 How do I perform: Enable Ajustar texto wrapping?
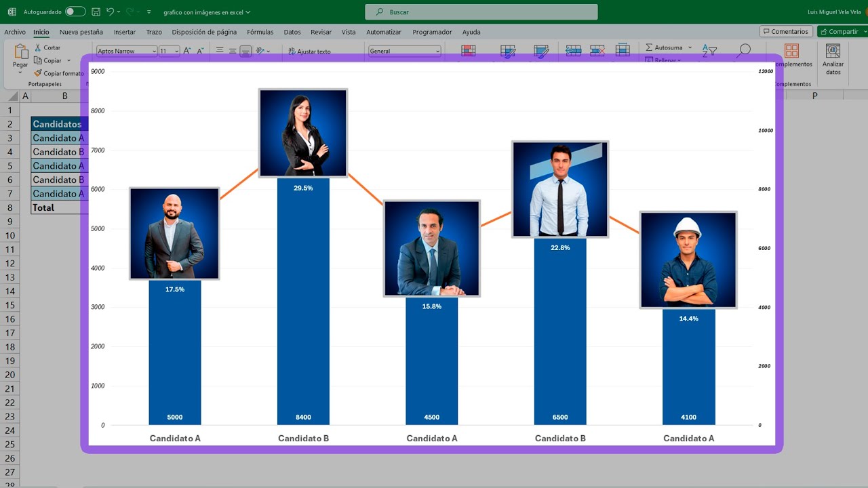(x=309, y=51)
